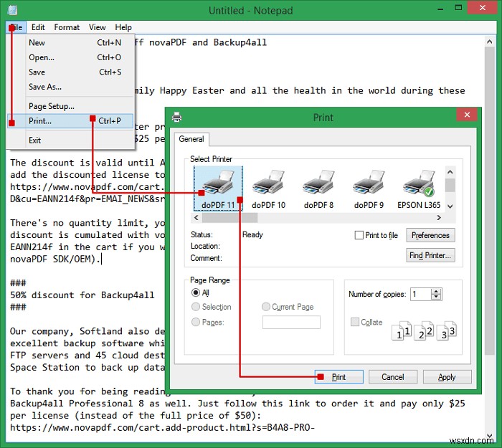The height and width of the screenshot is (448, 502).
Task: Click the collate pages illustration
Action: [x=424, y=330]
